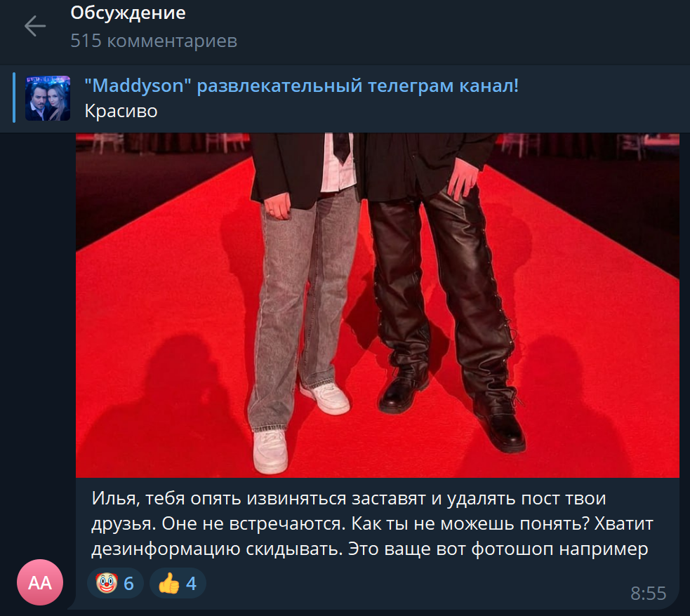Select the message caption starting with Илья

tap(372, 523)
